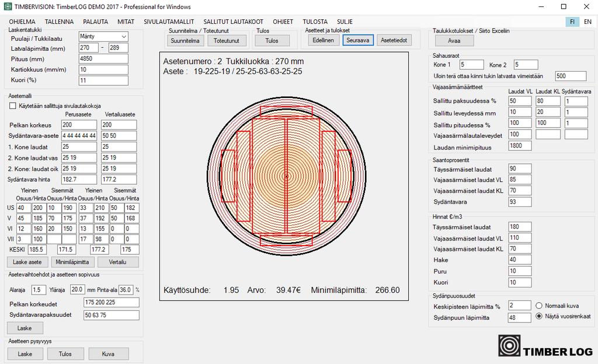Viewport: 598px width, 364px height.
Task: Select Normaali kuva radio button
Action: pyautogui.click(x=539, y=306)
